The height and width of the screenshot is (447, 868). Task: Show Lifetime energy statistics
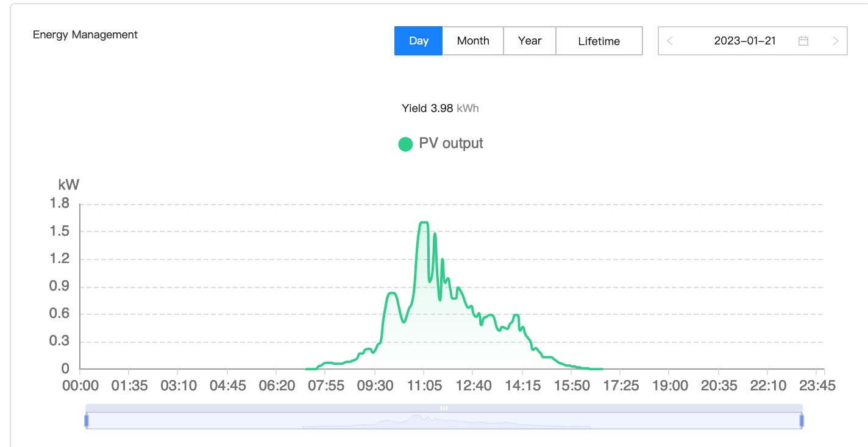pos(599,41)
